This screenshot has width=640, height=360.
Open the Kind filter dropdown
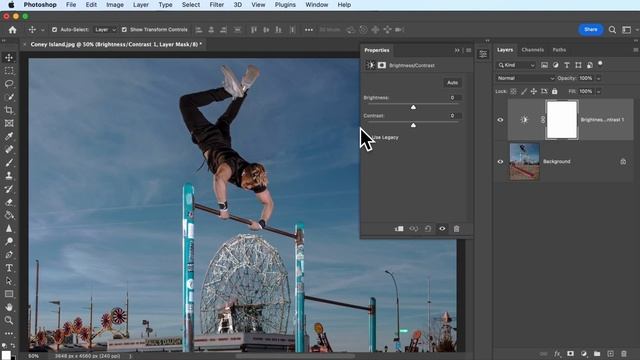coord(516,65)
